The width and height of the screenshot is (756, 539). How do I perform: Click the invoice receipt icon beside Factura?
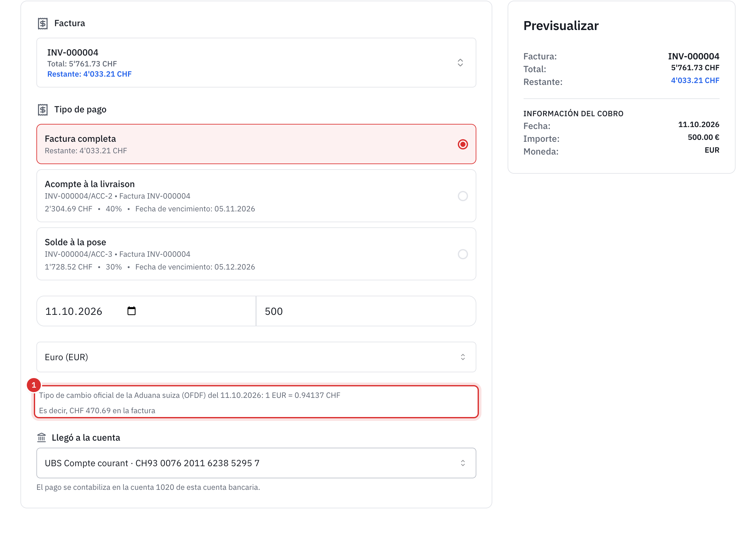(42, 23)
